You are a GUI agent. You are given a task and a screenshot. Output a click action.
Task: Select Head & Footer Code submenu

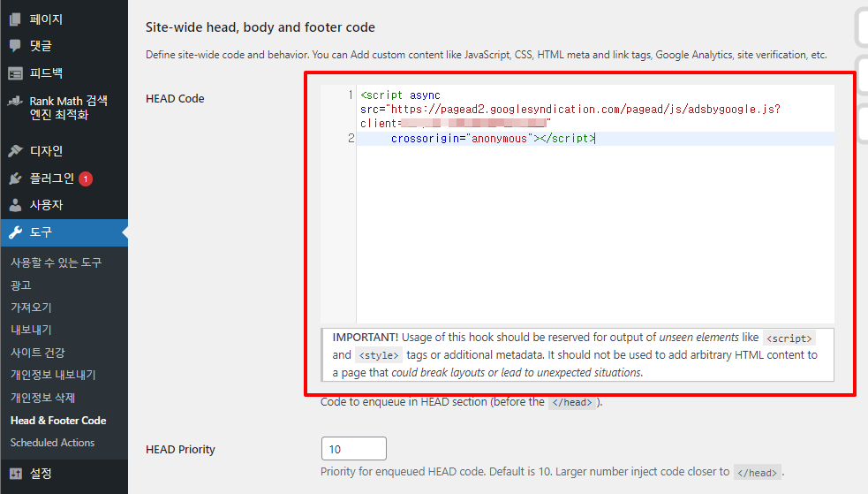click(x=58, y=421)
